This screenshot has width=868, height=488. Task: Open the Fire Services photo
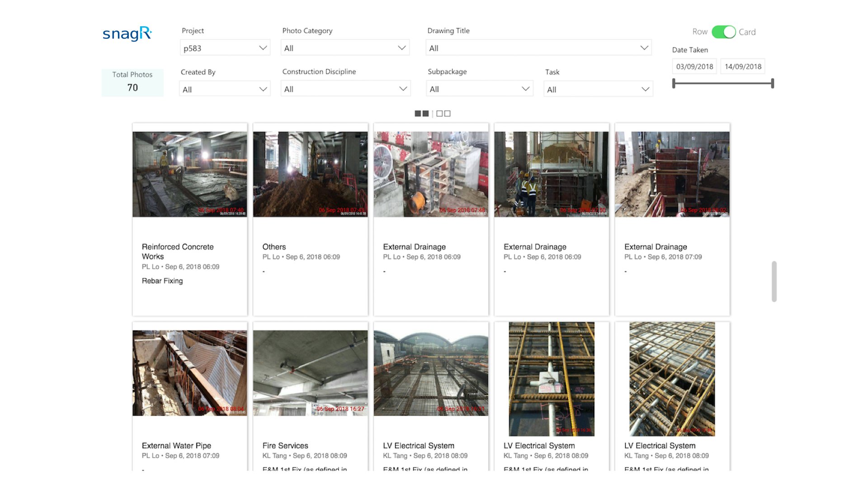click(311, 373)
